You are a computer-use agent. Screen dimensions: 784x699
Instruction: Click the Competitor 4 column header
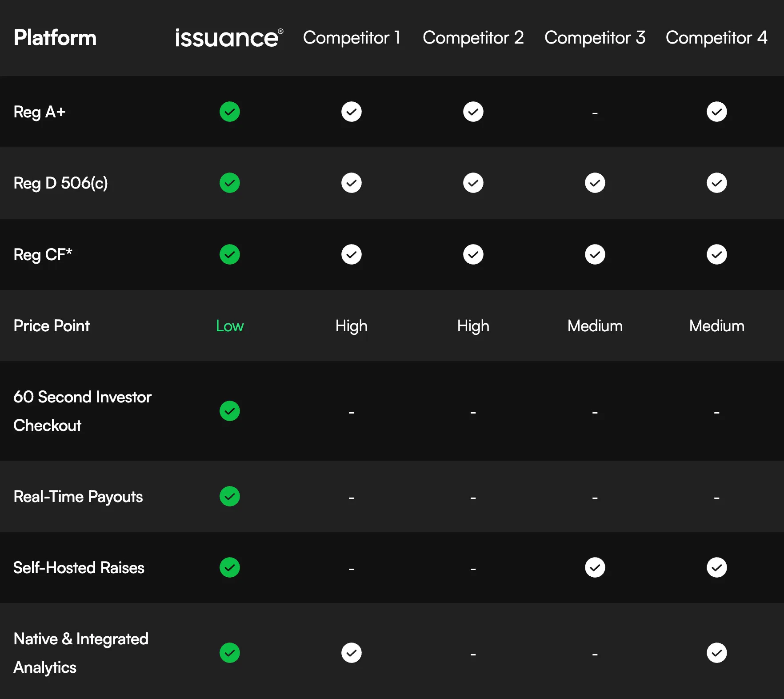(x=716, y=38)
